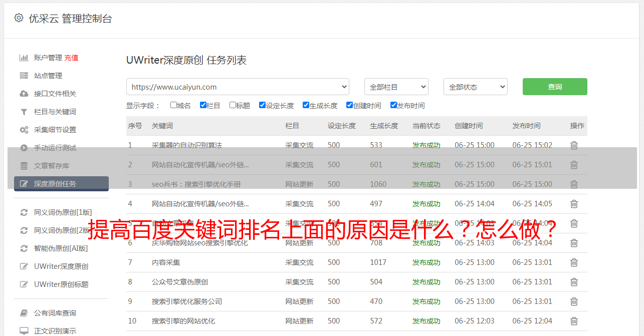Select 采集细节设置 in sidebar
This screenshot has height=336, width=644.
55,130
